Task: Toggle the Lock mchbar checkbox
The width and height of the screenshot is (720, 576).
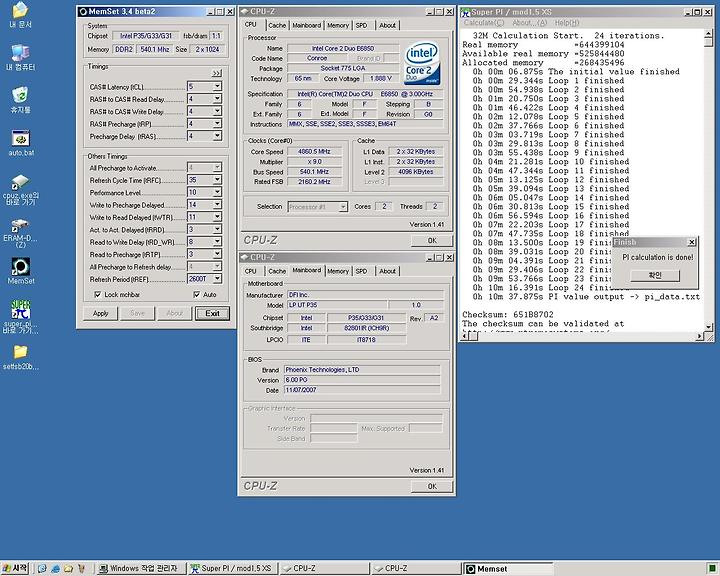Action: [x=97, y=294]
